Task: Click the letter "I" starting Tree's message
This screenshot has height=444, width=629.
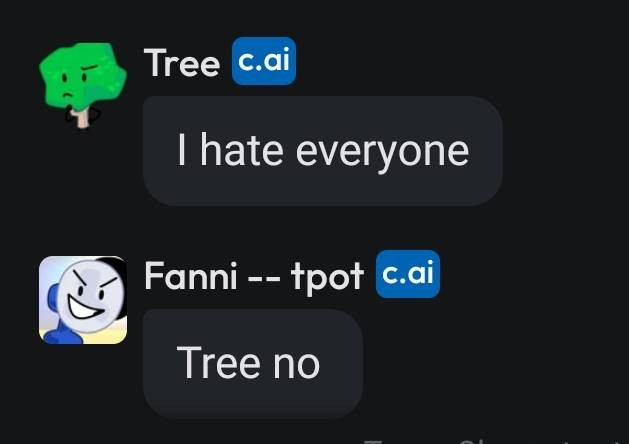Action: click(x=181, y=149)
